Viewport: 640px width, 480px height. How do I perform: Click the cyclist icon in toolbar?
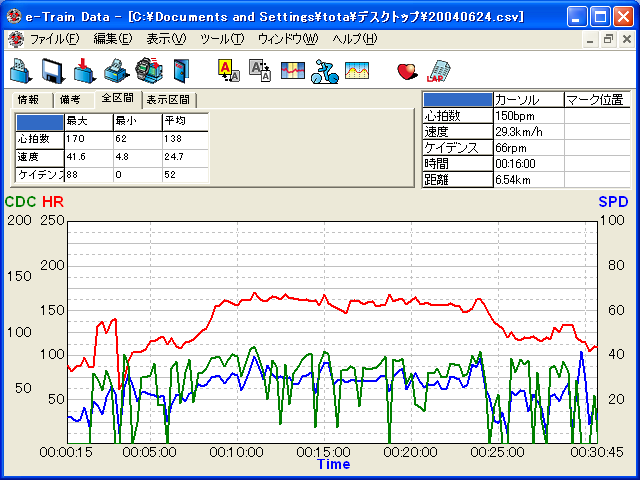point(324,70)
